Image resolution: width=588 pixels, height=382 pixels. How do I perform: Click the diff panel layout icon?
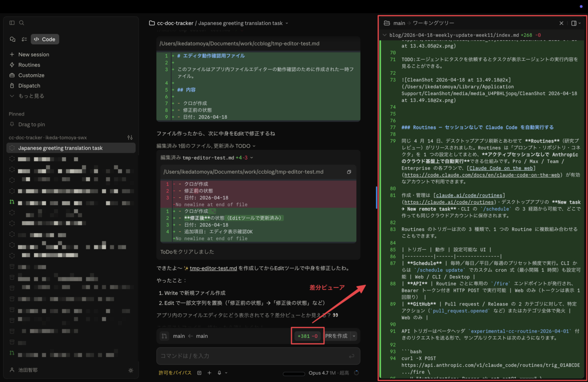(574, 23)
